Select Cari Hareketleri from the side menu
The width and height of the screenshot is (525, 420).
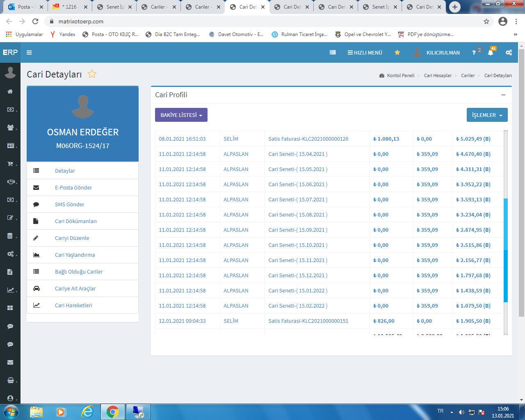(73, 305)
